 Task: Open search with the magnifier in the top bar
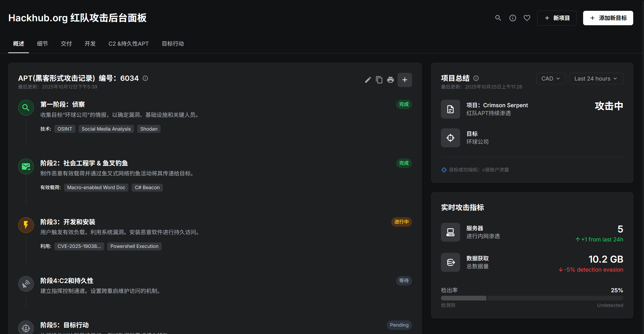[x=498, y=18]
